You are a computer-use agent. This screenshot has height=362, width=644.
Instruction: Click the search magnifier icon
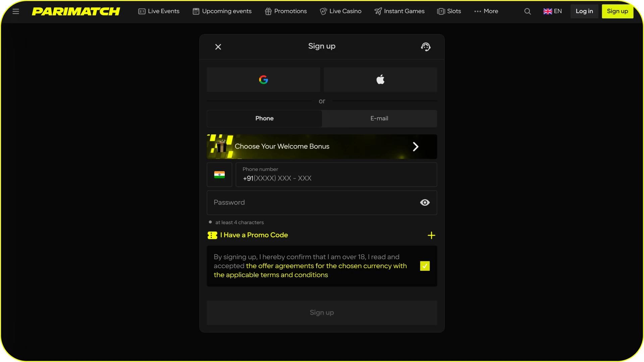(x=527, y=11)
